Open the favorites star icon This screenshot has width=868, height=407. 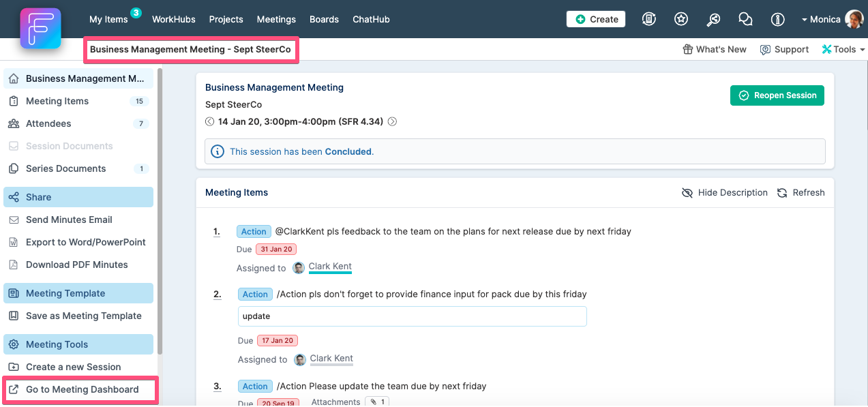click(681, 19)
